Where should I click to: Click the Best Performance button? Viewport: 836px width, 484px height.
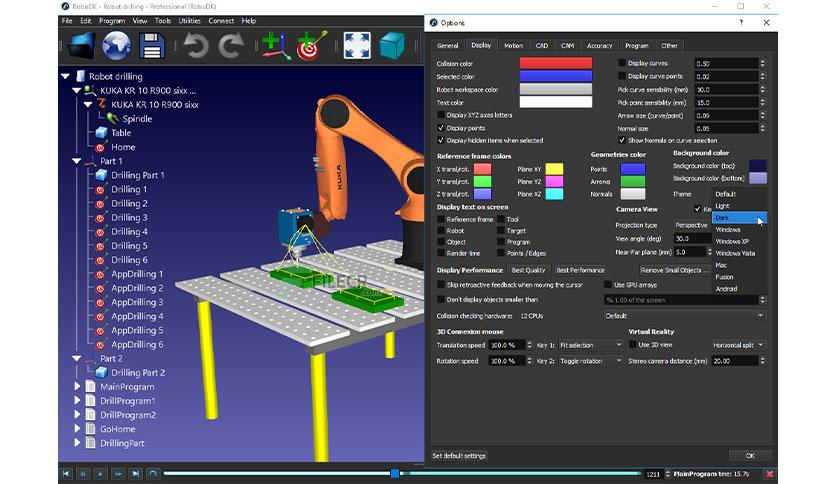[x=580, y=270]
